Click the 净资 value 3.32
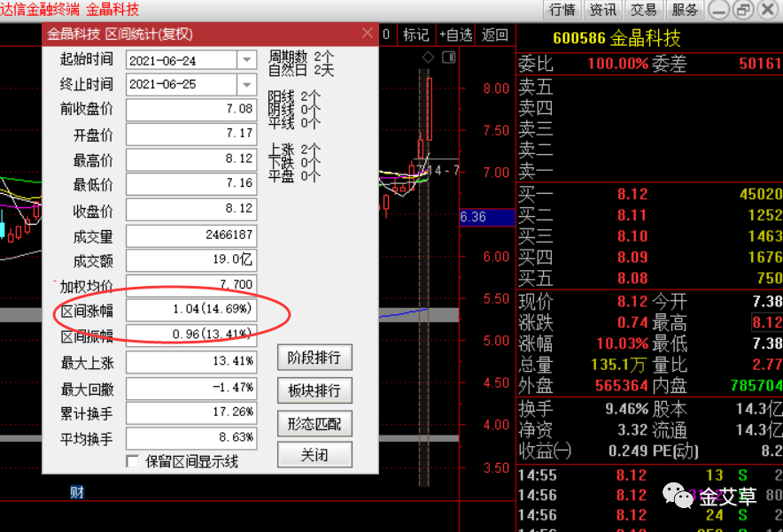Image resolution: width=783 pixels, height=532 pixels. point(632,430)
